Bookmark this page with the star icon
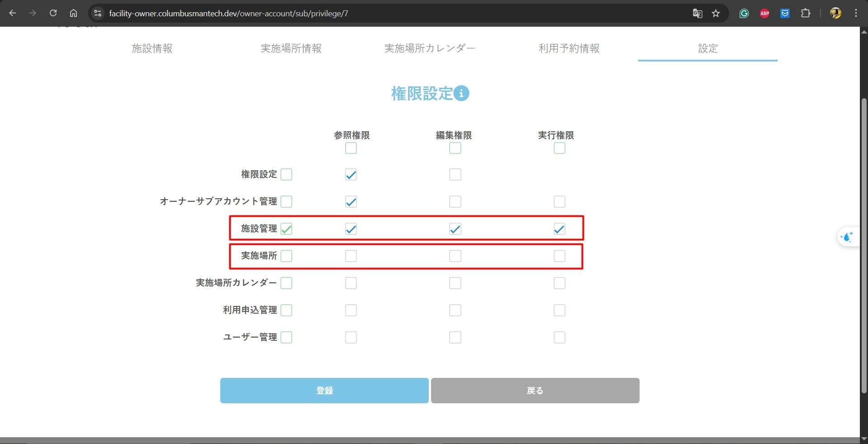The width and height of the screenshot is (868, 444). [x=716, y=13]
